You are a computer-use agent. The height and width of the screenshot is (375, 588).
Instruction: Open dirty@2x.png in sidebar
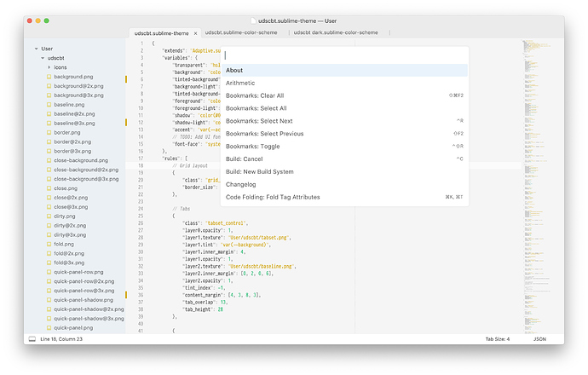point(70,225)
